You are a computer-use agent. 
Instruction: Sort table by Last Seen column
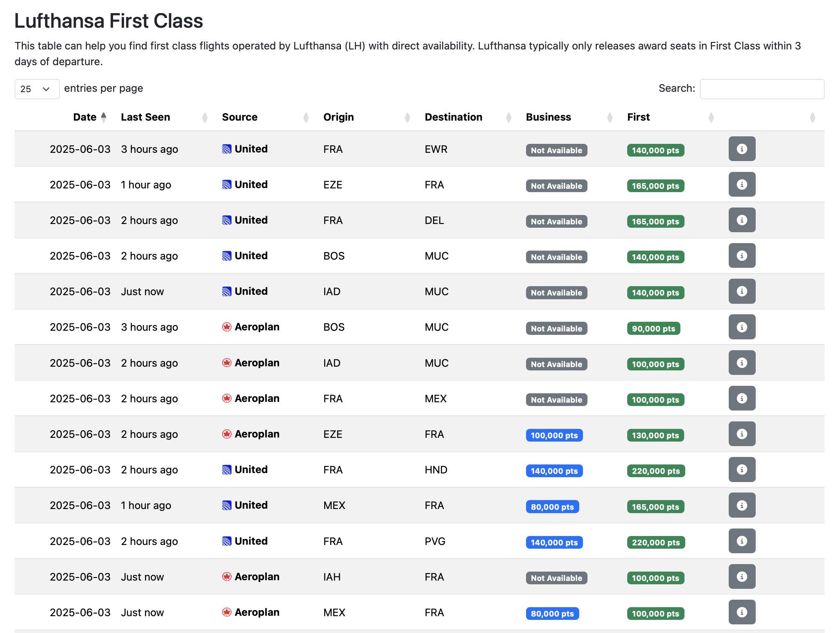pos(145,117)
